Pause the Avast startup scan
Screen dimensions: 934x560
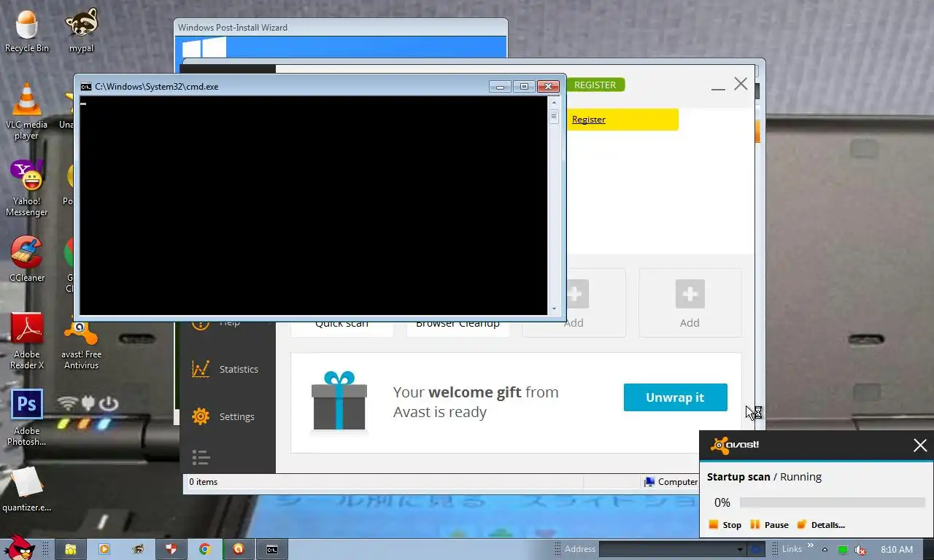770,525
